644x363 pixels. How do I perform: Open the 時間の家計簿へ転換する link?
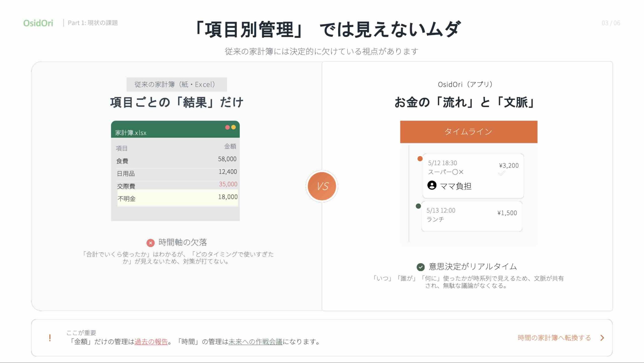[554, 338]
